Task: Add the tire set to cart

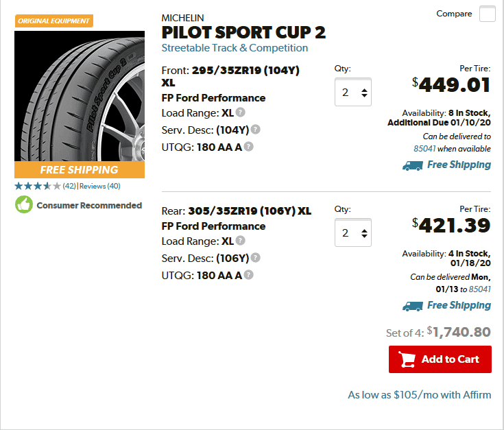Action: click(440, 359)
